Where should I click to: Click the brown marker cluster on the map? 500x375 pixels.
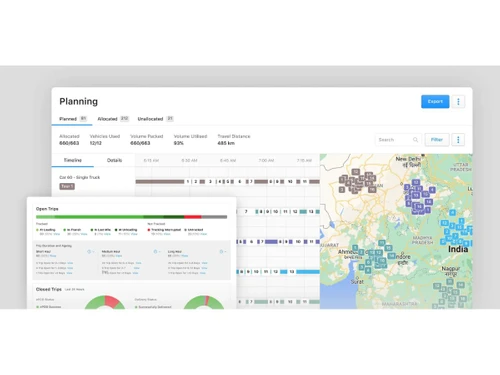click(357, 182)
